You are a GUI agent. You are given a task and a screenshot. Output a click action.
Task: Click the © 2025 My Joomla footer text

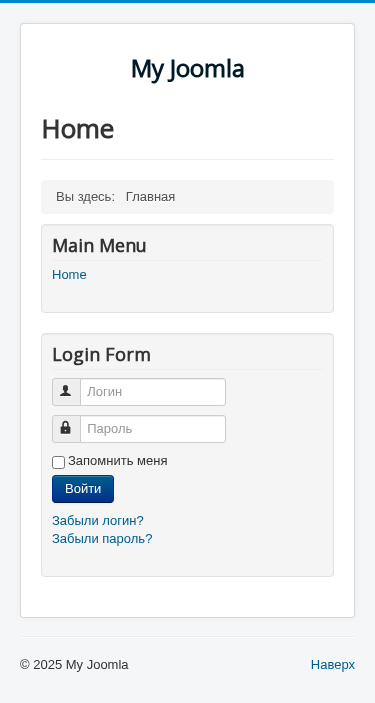pos(74,664)
